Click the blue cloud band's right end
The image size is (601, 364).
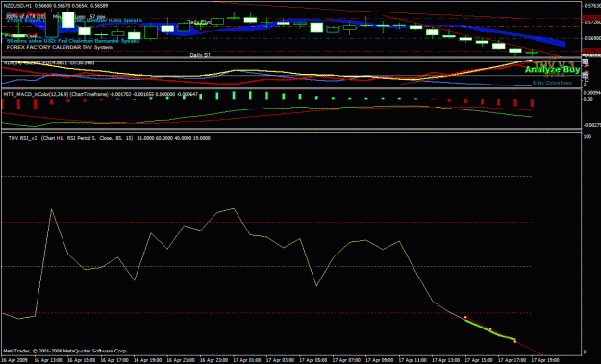pos(562,43)
